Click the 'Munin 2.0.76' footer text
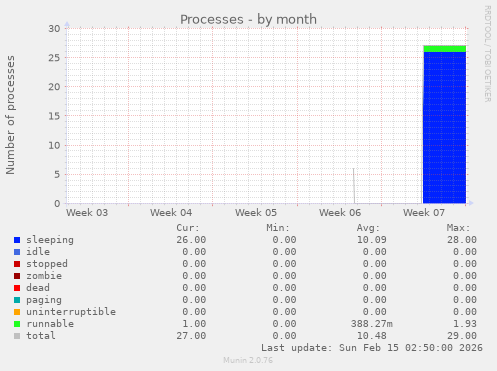The image size is (497, 371). (248, 360)
